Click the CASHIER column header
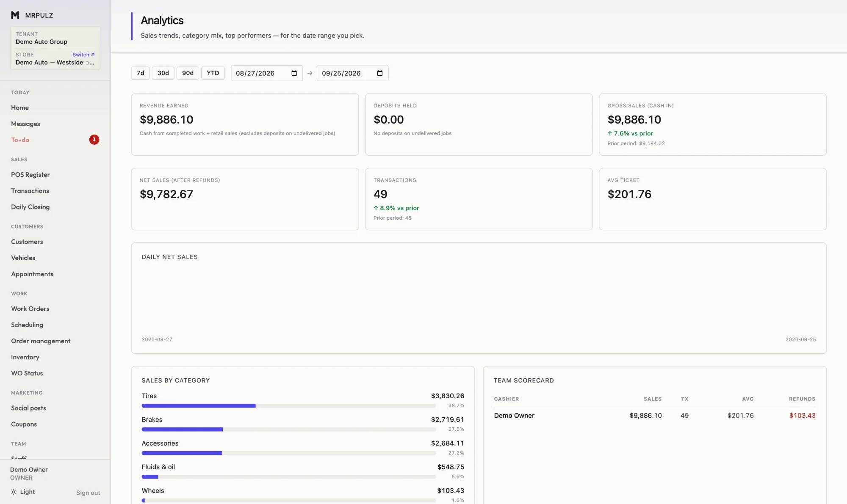Screen dimensions: 847x504 pyautogui.click(x=507, y=399)
